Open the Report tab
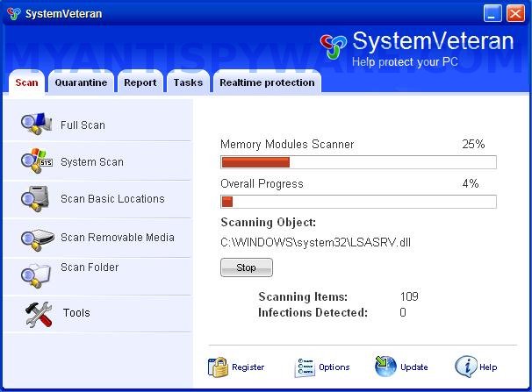532x392 pixels. click(x=140, y=82)
